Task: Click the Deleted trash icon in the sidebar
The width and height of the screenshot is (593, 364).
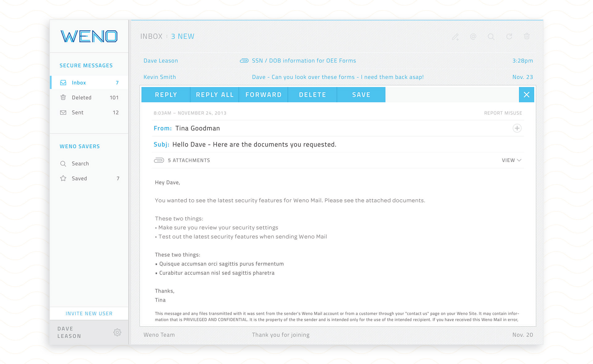Action: coord(63,97)
